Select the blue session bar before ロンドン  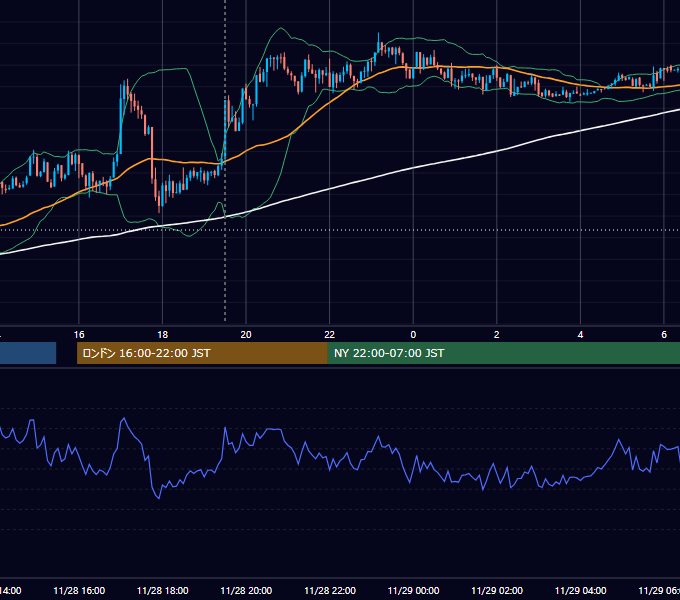click(x=28, y=353)
